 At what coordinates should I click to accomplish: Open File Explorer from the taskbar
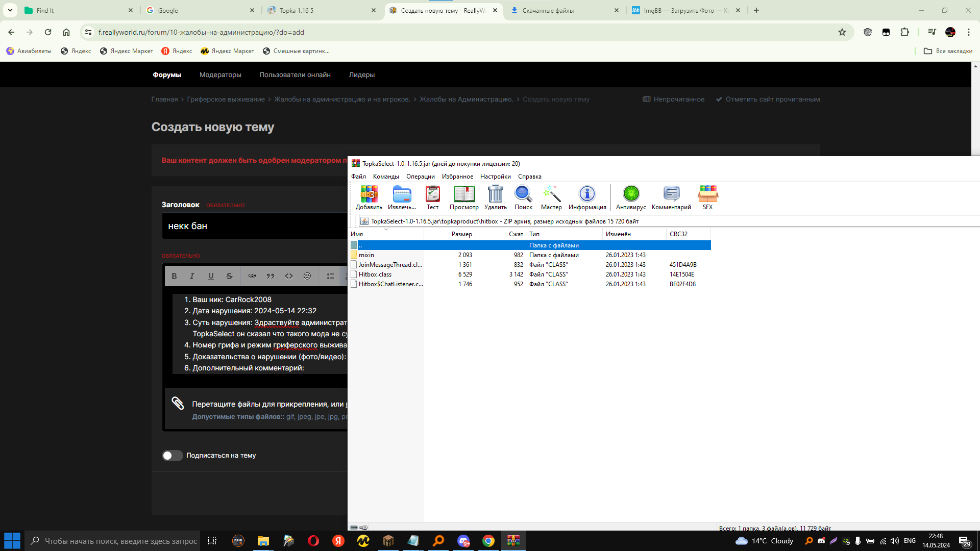(263, 541)
